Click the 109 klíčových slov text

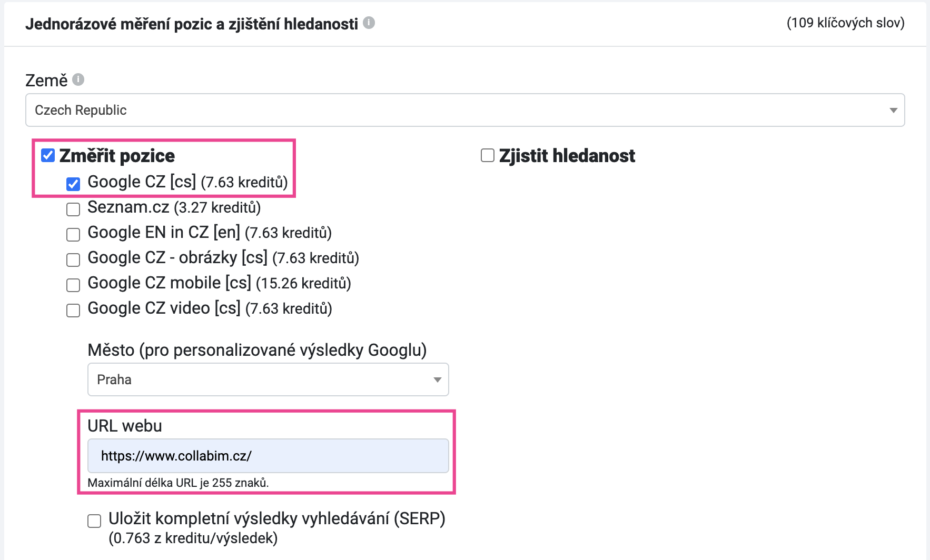846,23
